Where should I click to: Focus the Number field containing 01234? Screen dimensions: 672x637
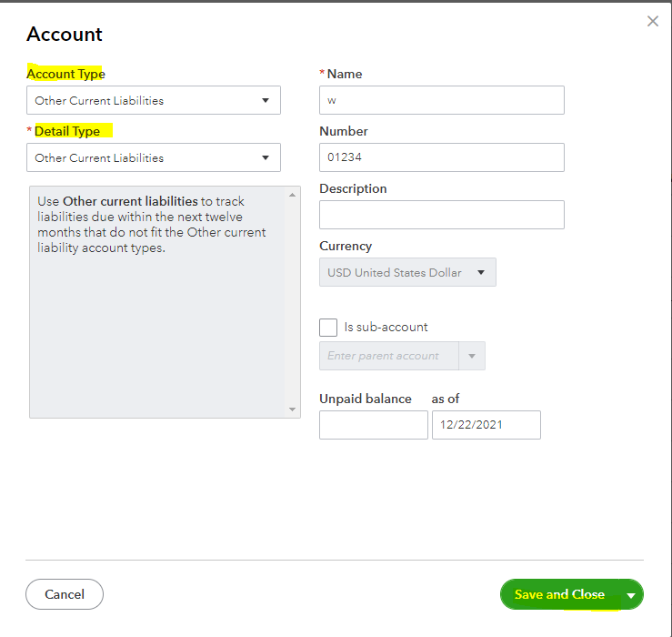(x=442, y=157)
